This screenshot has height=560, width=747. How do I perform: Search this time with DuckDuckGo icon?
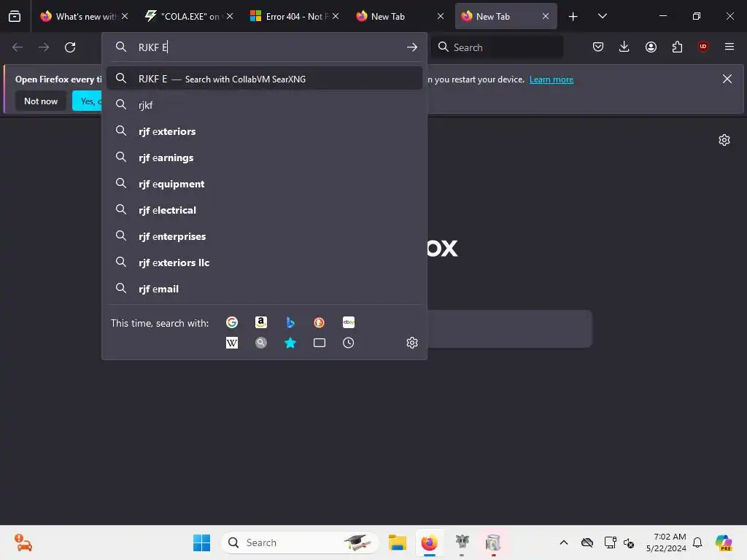point(320,322)
